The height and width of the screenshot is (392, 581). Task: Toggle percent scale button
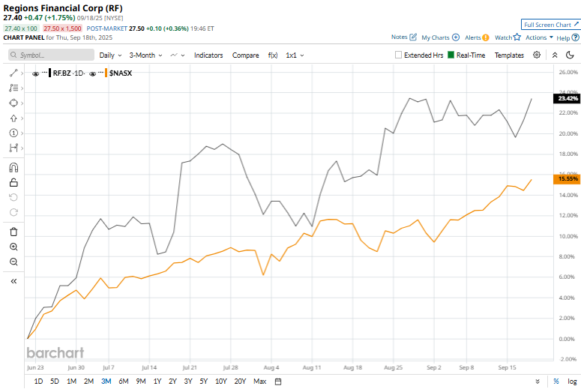556,382
